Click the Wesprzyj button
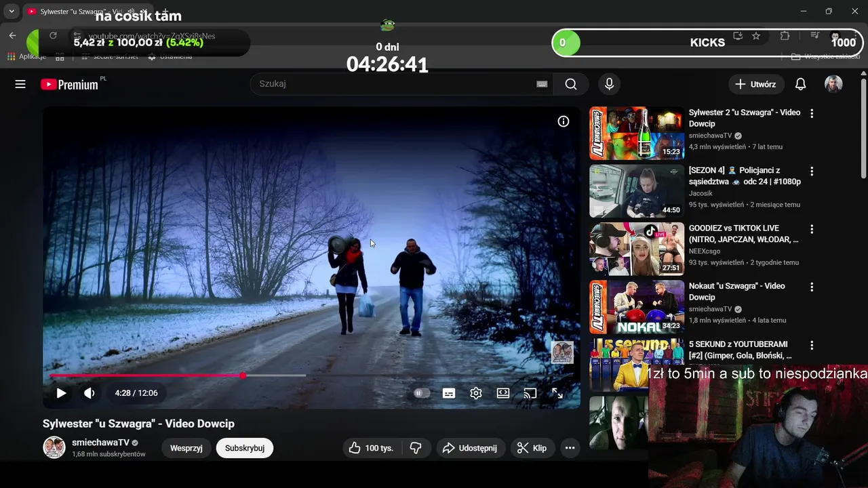 pyautogui.click(x=186, y=448)
